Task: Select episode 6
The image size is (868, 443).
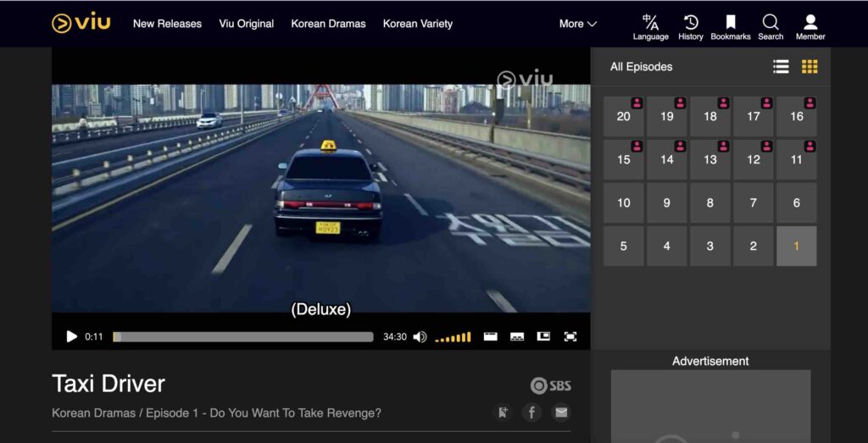Action: pyautogui.click(x=797, y=203)
